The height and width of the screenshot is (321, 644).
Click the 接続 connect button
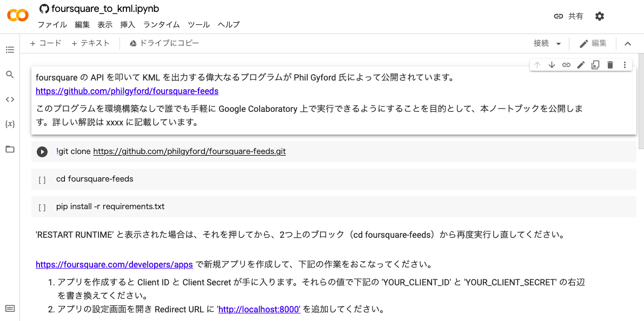[x=541, y=44]
